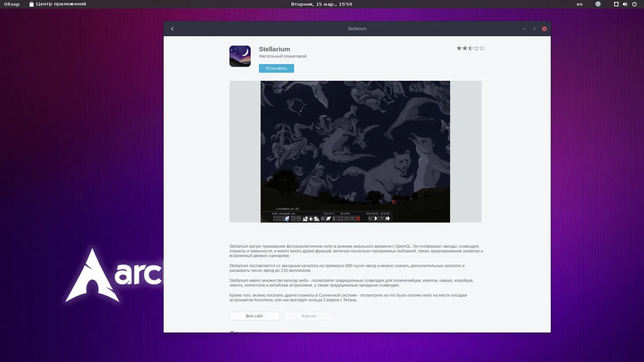The width and height of the screenshot is (644, 362).
Task: Open the Центр приложений app menu
Action: [58, 4]
